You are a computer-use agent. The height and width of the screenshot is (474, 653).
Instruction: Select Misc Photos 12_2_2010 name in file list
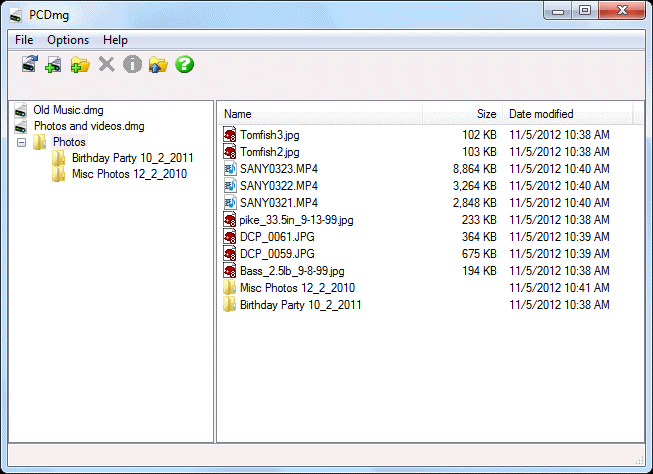pyautogui.click(x=297, y=288)
